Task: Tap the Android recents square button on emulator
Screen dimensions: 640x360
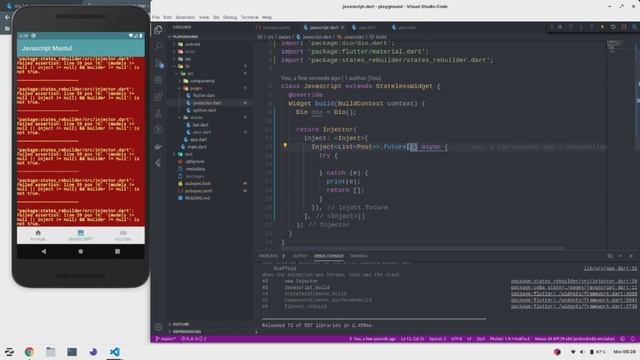Action: pos(117,251)
